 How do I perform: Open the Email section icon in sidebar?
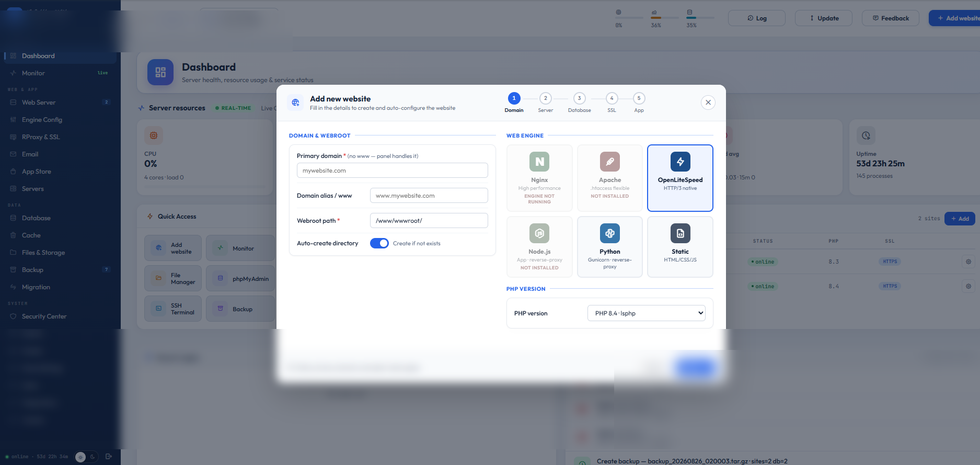(x=13, y=154)
